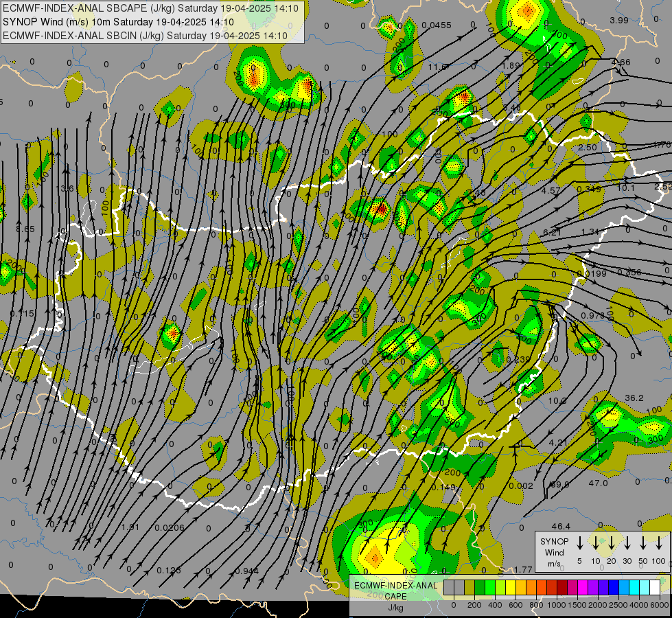Click the station value 0.0199

(x=592, y=273)
